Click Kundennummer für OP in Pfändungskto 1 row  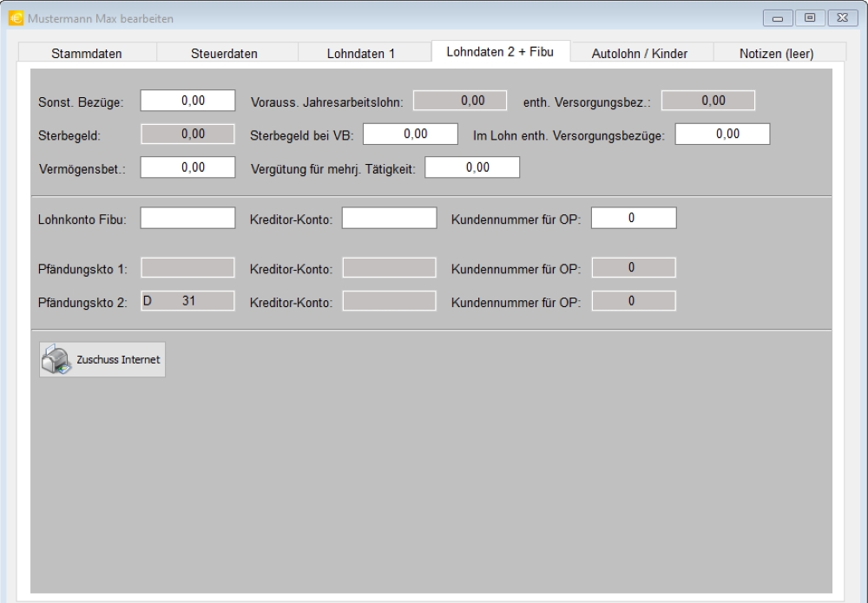[634, 268]
